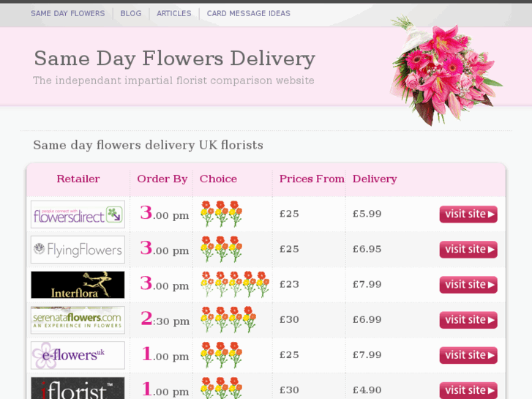The width and height of the screenshot is (532, 399).
Task: Click the 2:30 pm order-by time
Action: click(165, 318)
